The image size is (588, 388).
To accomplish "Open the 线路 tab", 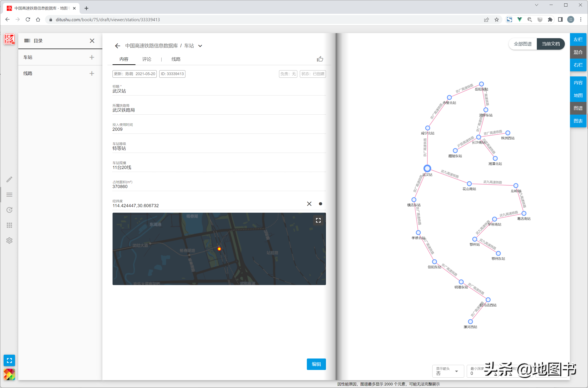I will pyautogui.click(x=176, y=59).
